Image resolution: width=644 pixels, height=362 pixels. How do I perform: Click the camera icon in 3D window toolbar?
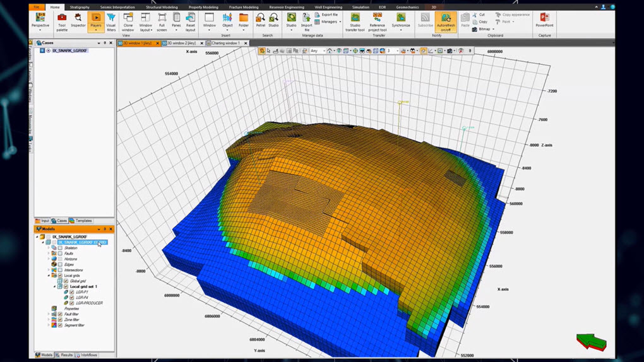pyautogui.click(x=450, y=51)
